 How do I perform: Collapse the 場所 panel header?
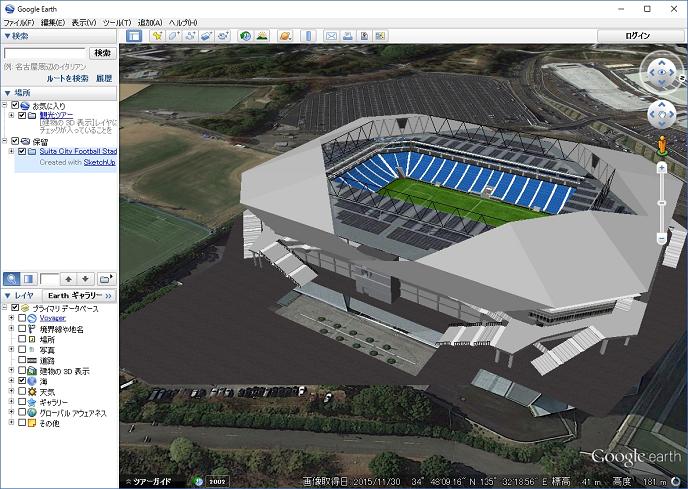pos(8,92)
